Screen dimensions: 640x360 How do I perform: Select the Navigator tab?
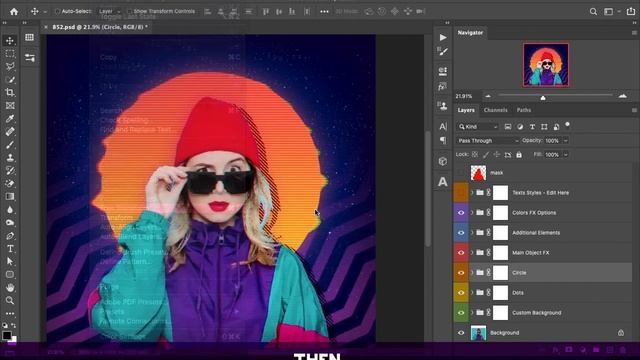click(x=470, y=33)
